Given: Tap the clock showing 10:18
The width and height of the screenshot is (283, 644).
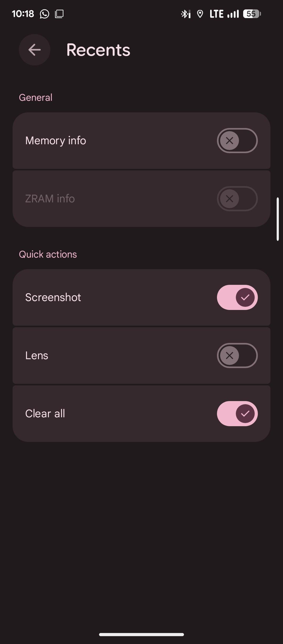Looking at the screenshot, I should click(23, 14).
